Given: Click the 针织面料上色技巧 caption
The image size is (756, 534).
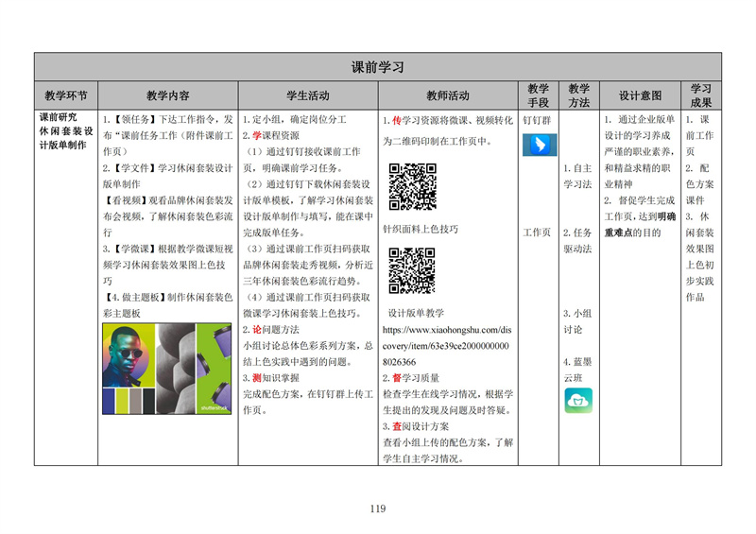Looking at the screenshot, I should [421, 229].
